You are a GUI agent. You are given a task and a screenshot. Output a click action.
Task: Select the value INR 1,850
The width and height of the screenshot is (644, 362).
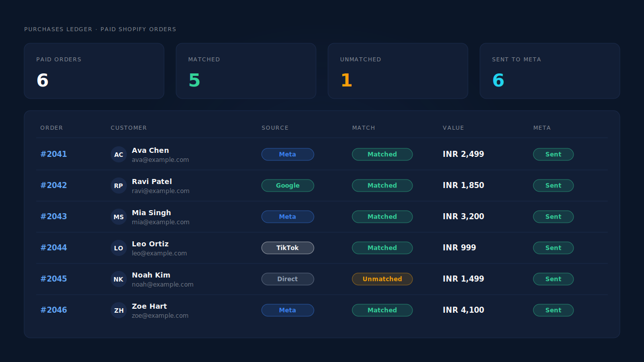click(463, 186)
